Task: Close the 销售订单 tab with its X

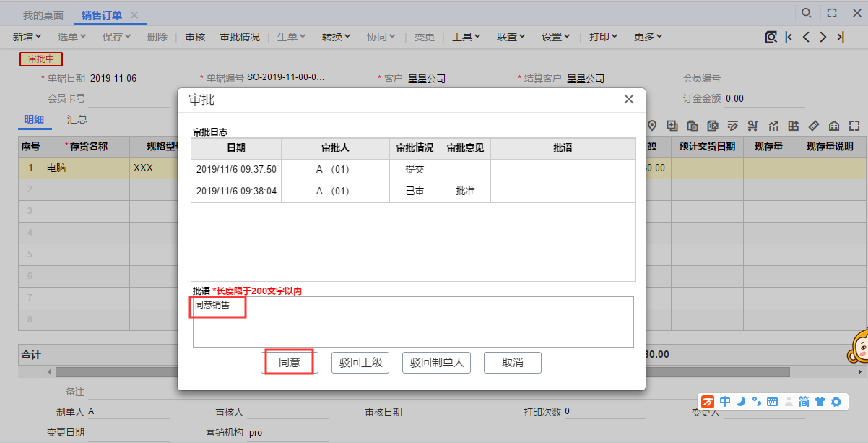Action: click(x=134, y=15)
